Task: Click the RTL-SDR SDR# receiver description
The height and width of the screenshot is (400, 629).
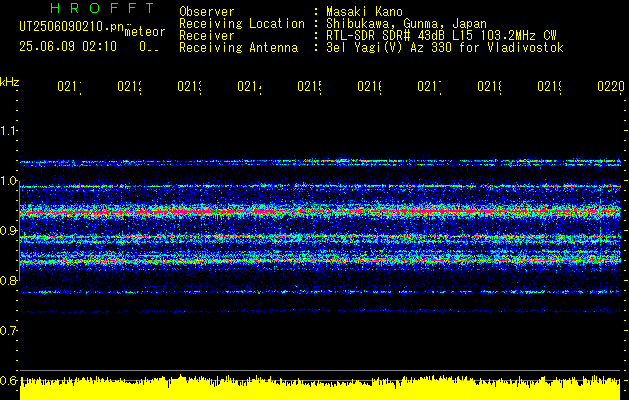Action: pos(441,36)
